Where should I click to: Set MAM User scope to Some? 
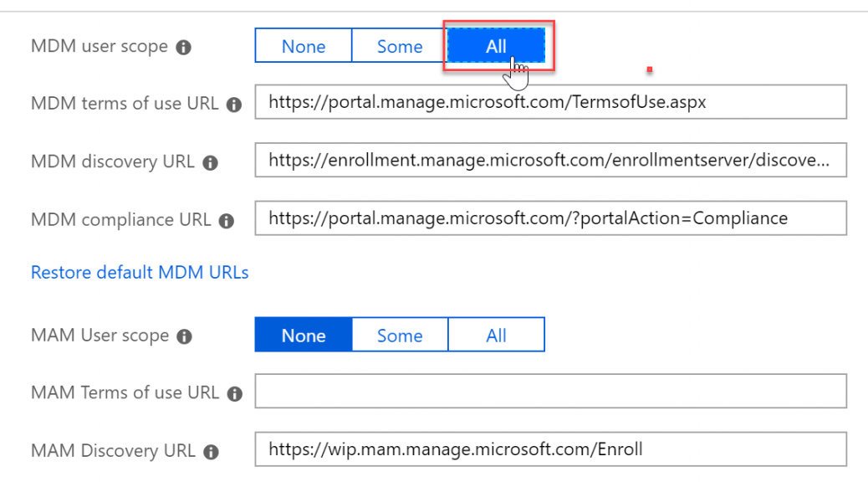[400, 336]
